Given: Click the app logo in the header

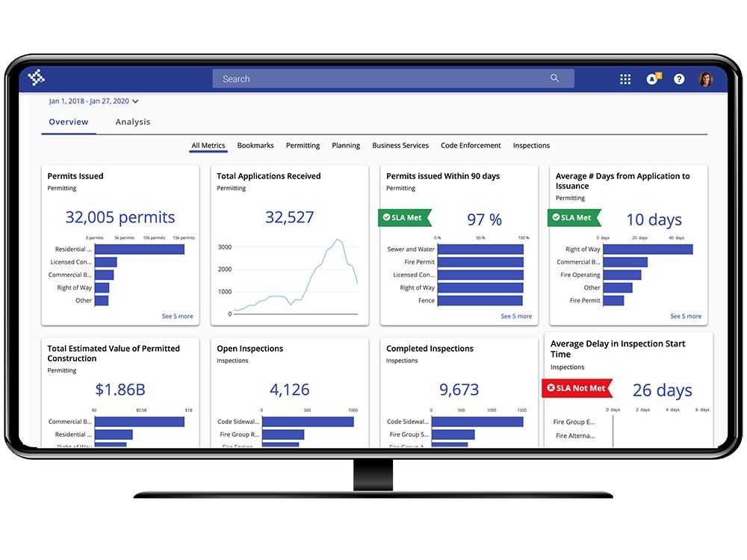Looking at the screenshot, I should tap(36, 78).
